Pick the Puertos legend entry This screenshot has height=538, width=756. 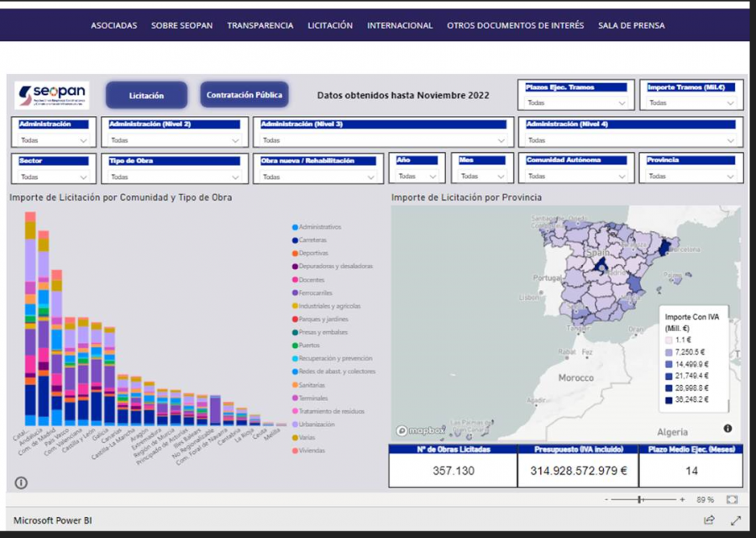pyautogui.click(x=306, y=345)
